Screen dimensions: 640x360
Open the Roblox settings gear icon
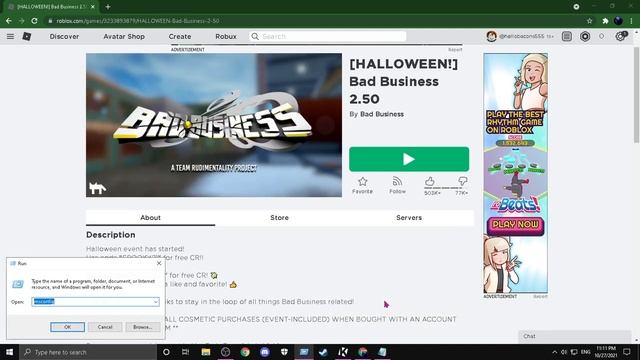(620, 36)
